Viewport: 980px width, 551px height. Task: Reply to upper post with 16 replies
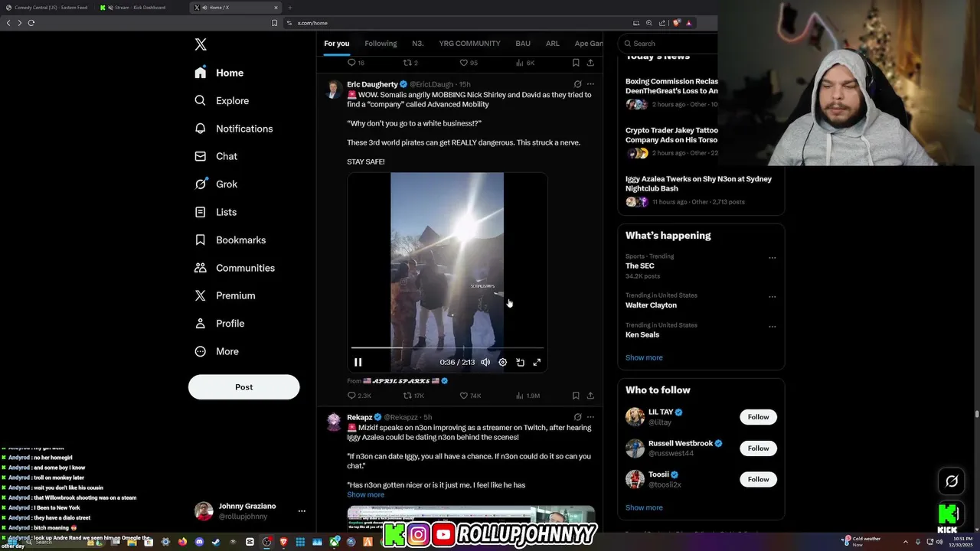(x=356, y=63)
